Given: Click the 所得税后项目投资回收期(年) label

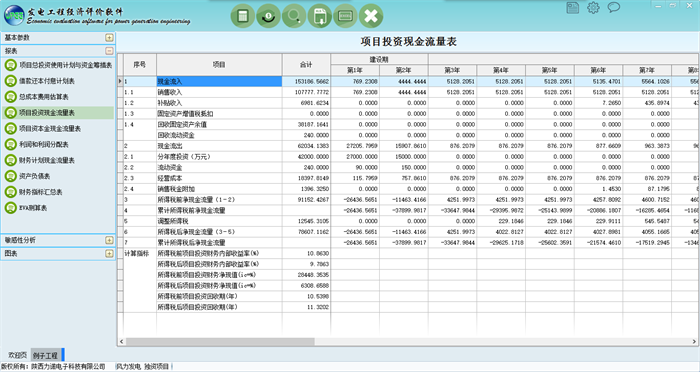Looking at the screenshot, I should [198, 307].
